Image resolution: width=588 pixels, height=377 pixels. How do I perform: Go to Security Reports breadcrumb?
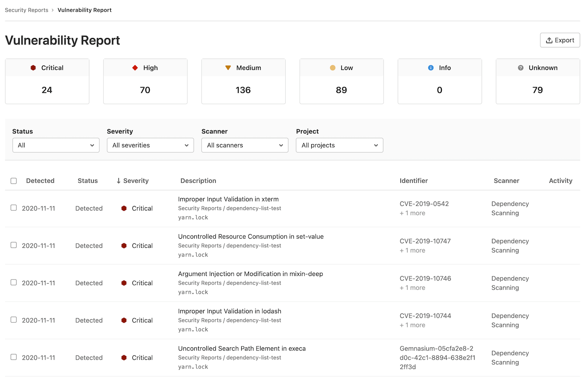tap(26, 10)
